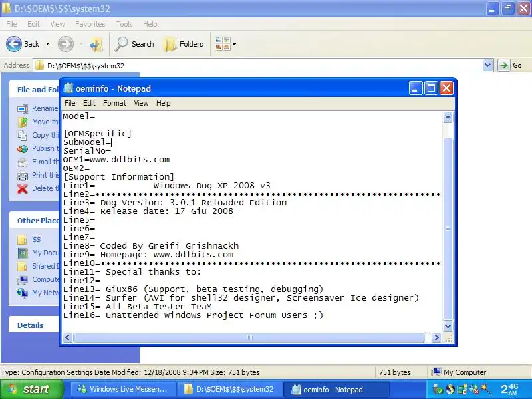This screenshot has width=532, height=399.
Task: Expand the Back history dropdown arrow
Action: [x=47, y=44]
